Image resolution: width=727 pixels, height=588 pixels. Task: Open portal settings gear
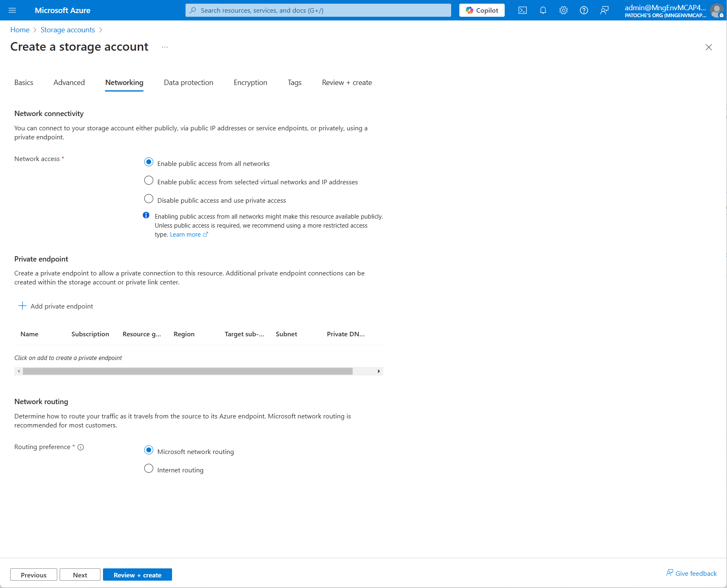563,10
